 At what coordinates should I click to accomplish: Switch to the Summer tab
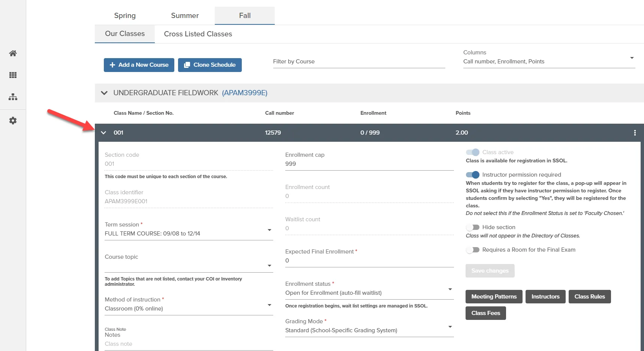[x=185, y=16]
